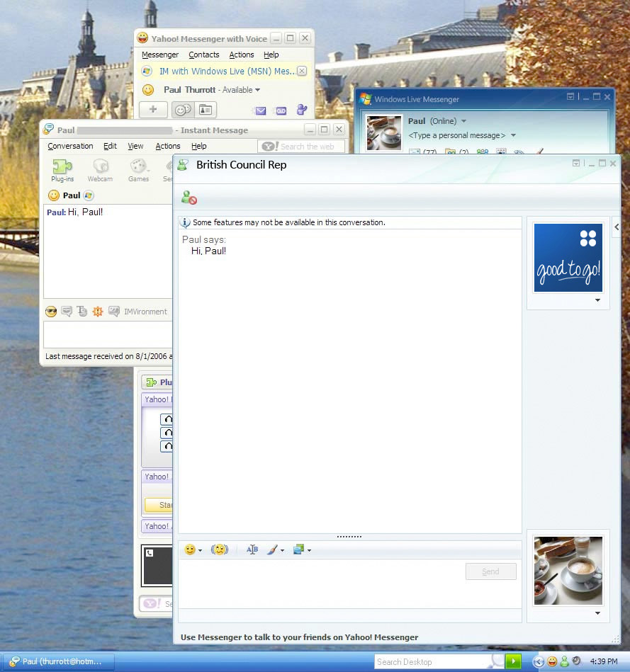Pick an emoticon in Yahoo IM window
The width and height of the screenshot is (630, 672).
51,312
